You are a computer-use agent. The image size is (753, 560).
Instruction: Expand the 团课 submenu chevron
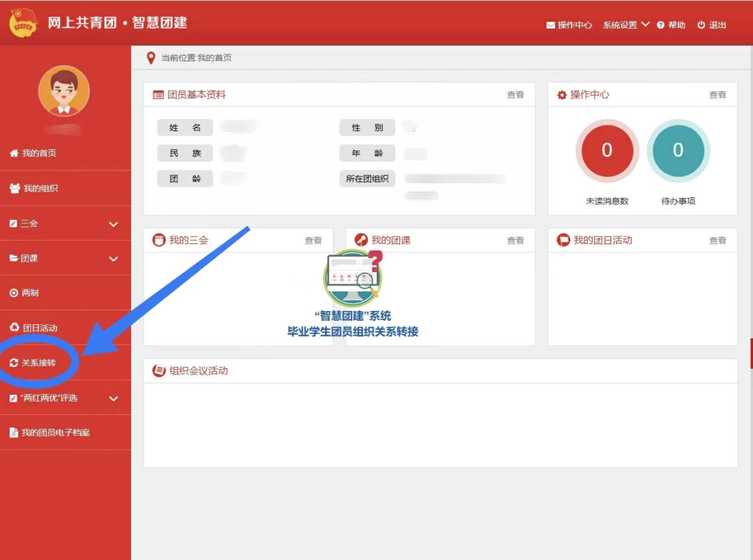[114, 259]
